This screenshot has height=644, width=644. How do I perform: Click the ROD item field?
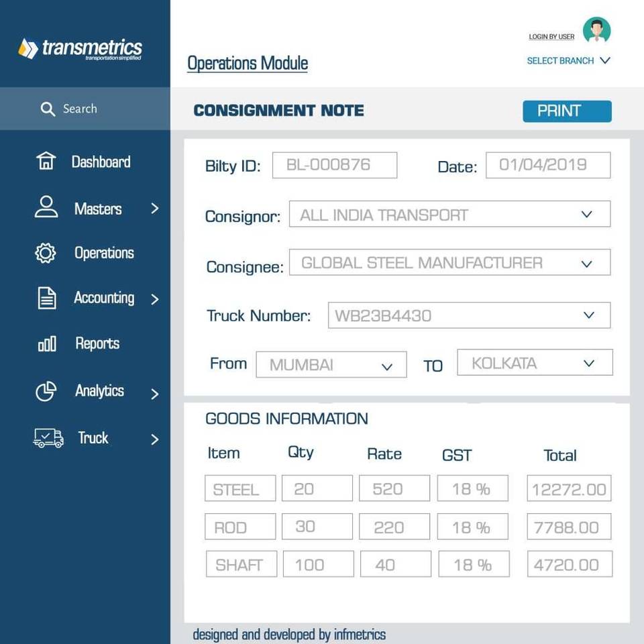pyautogui.click(x=240, y=526)
